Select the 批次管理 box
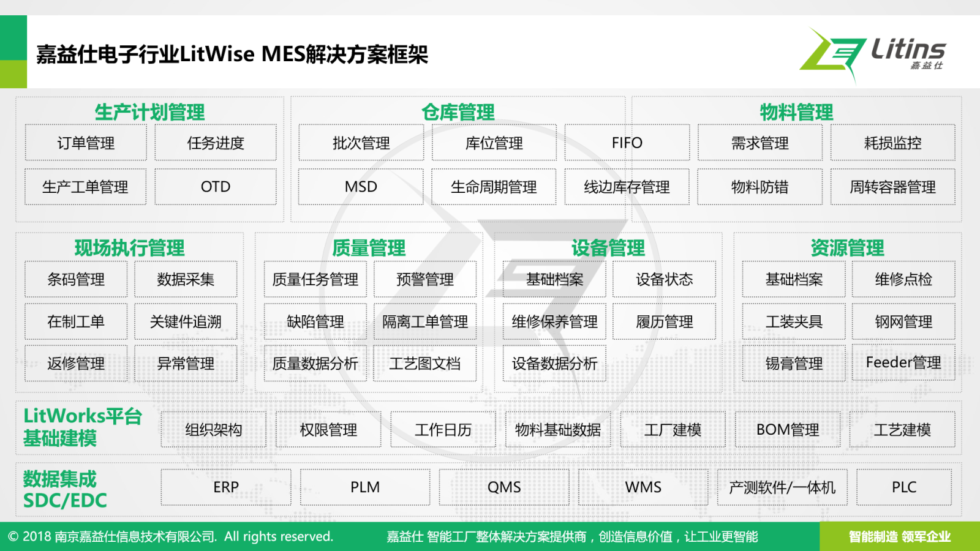The image size is (980, 551). pos(361,143)
